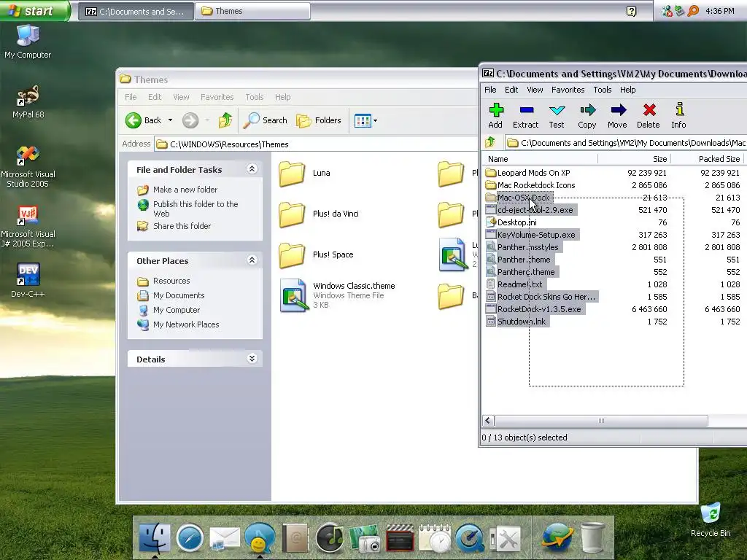
Task: Click the Start button
Action: pyautogui.click(x=34, y=10)
